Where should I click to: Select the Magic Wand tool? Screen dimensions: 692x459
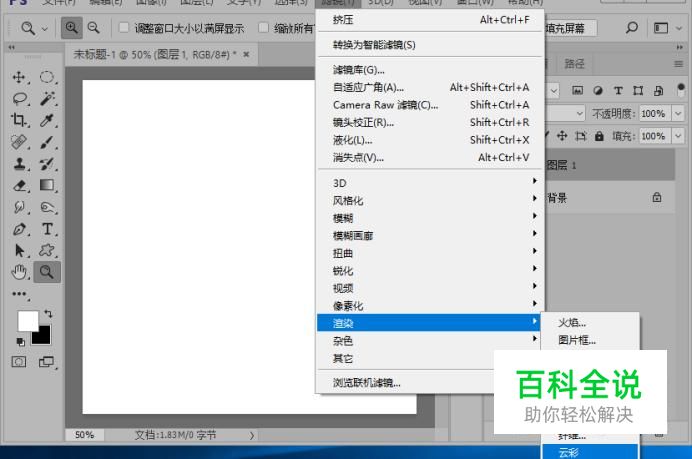47,98
